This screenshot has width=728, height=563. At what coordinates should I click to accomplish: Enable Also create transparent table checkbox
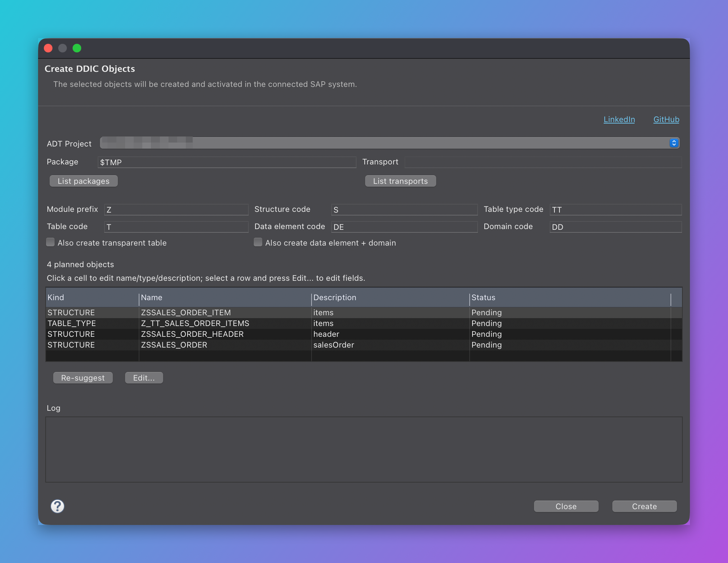(51, 242)
